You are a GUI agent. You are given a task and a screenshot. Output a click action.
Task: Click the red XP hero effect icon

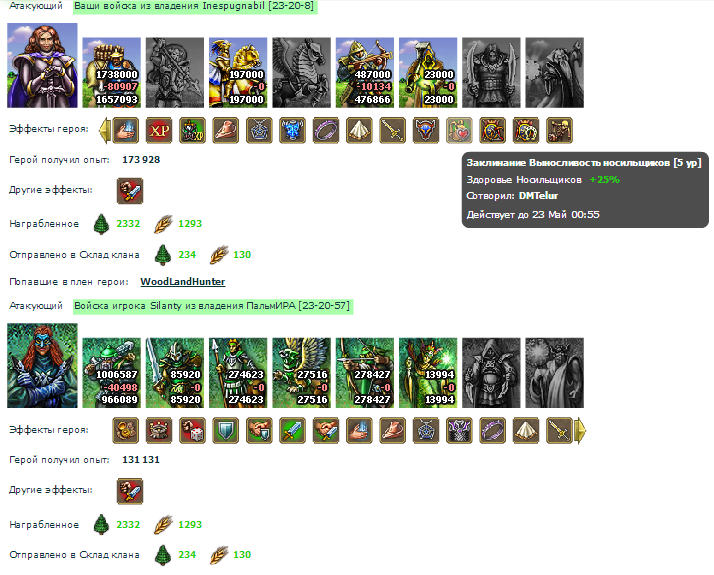coord(159,131)
